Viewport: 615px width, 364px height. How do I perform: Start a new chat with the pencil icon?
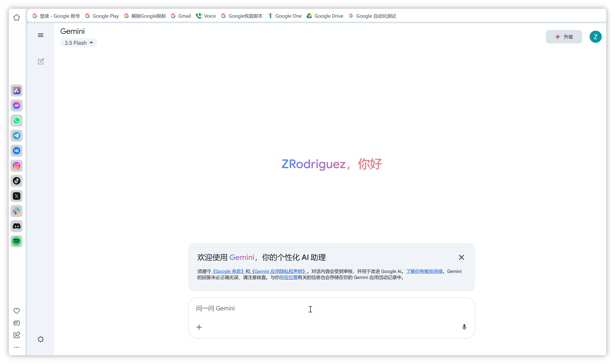41,61
